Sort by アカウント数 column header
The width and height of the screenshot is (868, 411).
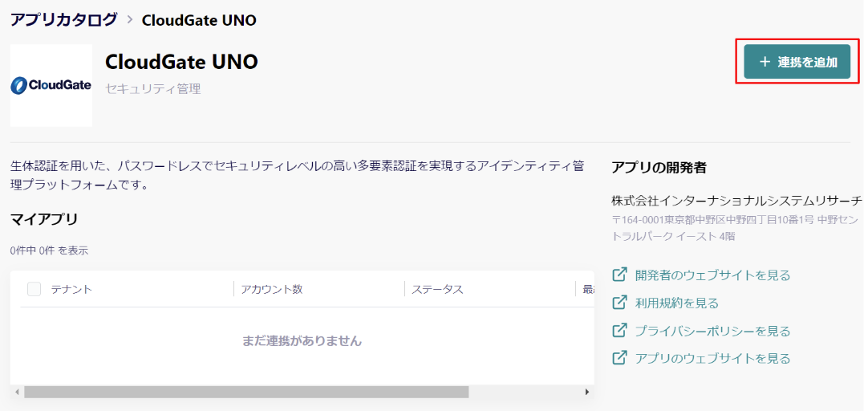[x=272, y=290]
